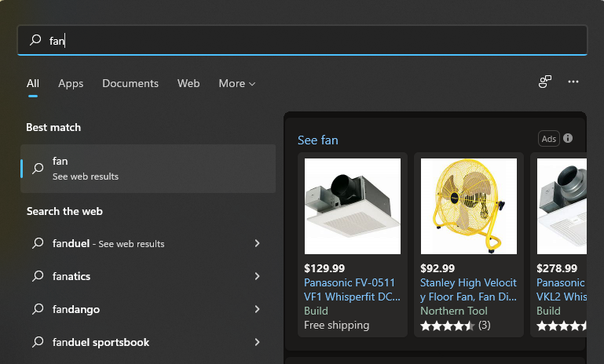
Task: Select the 'fanduel sportsbook' suggestion
Action: 148,343
